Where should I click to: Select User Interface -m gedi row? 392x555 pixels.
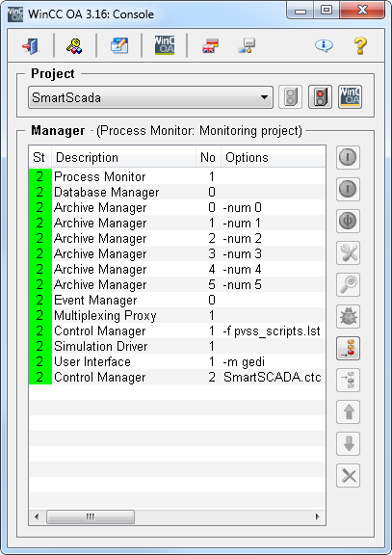tap(177, 361)
